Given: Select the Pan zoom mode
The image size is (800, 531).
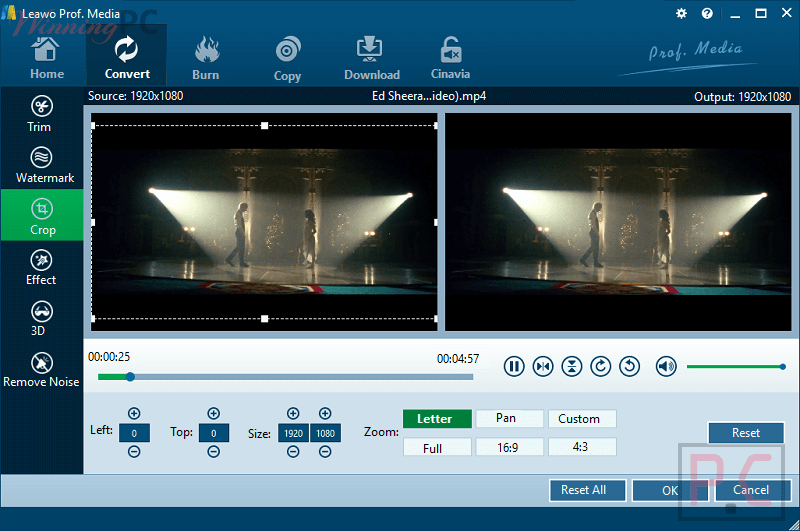Looking at the screenshot, I should [509, 418].
